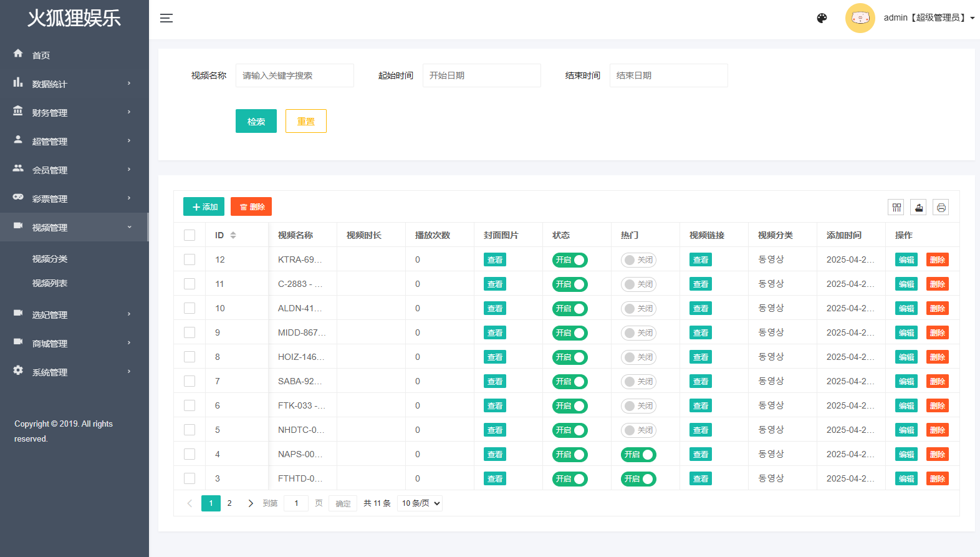Sort the table by the ID arrows
980x557 pixels.
point(233,235)
